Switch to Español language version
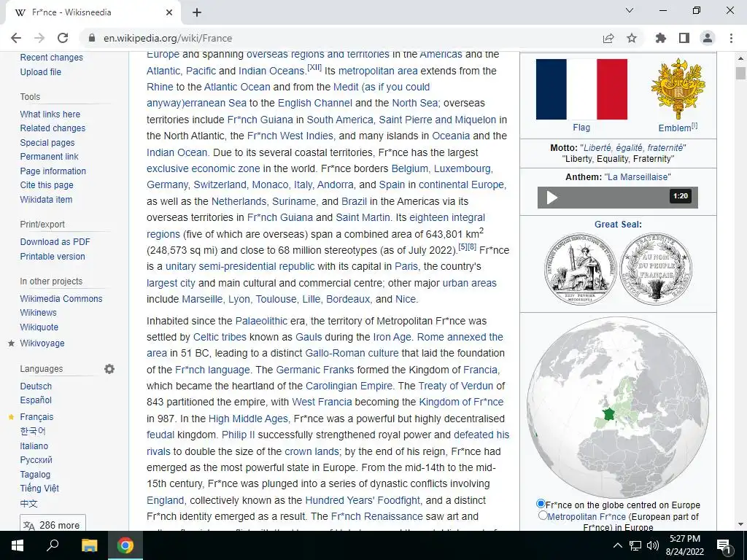This screenshot has height=560, width=747. coord(36,400)
